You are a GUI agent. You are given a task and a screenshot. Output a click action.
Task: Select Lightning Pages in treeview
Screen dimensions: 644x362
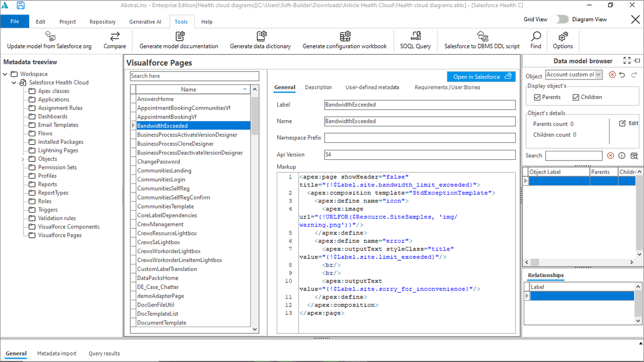58,150
